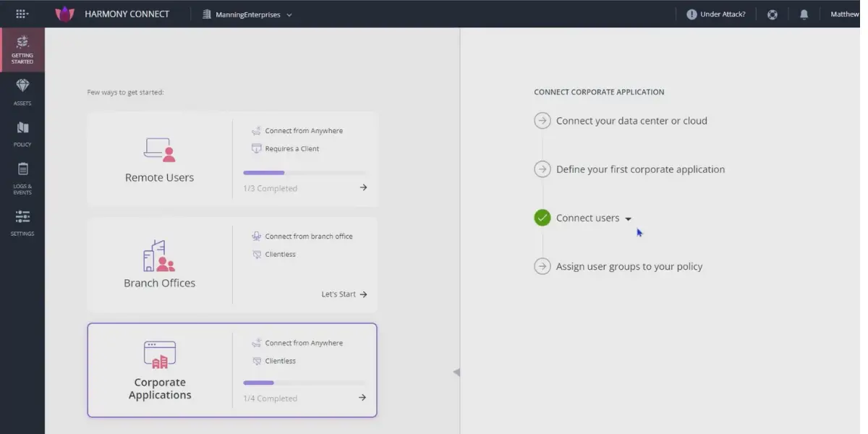Click the Clientless icon in Branch Offices

click(x=256, y=254)
